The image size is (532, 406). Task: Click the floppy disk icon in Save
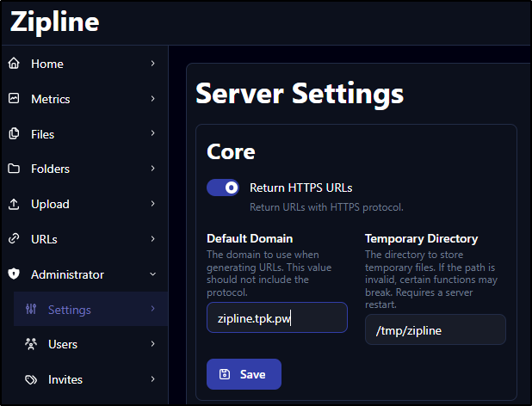pos(225,374)
